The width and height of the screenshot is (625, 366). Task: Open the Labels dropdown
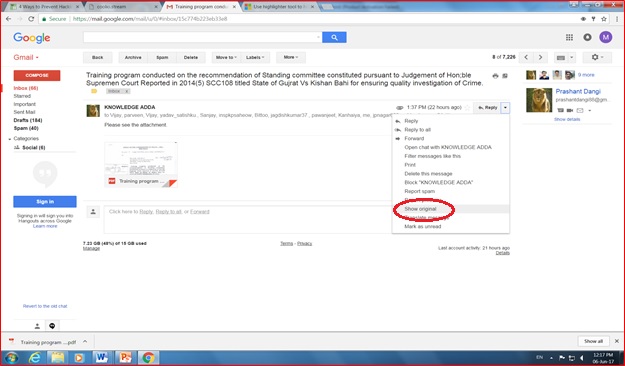click(x=255, y=57)
